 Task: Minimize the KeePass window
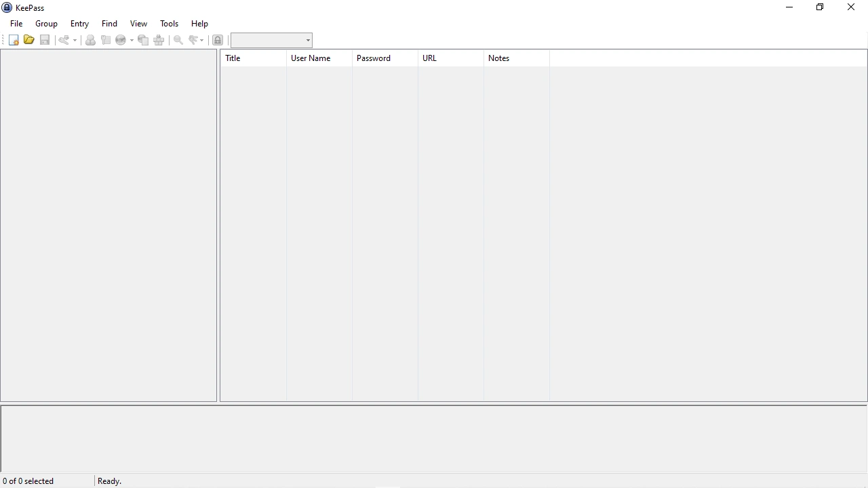[789, 7]
